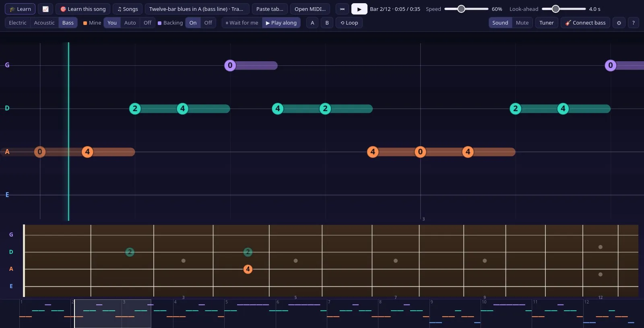Open settings with the gear icon
644x328 pixels.
click(619, 23)
